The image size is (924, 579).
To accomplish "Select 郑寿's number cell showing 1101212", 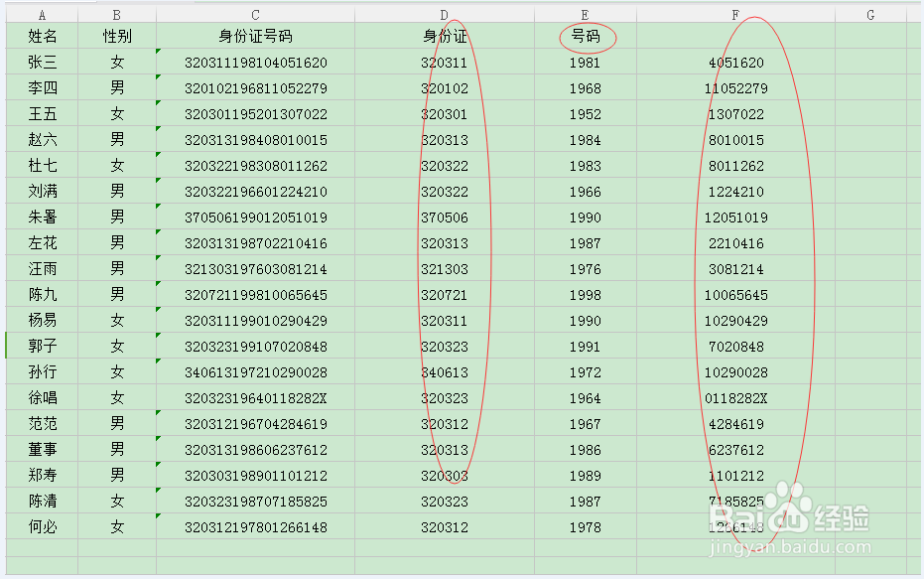I will pyautogui.click(x=734, y=475).
